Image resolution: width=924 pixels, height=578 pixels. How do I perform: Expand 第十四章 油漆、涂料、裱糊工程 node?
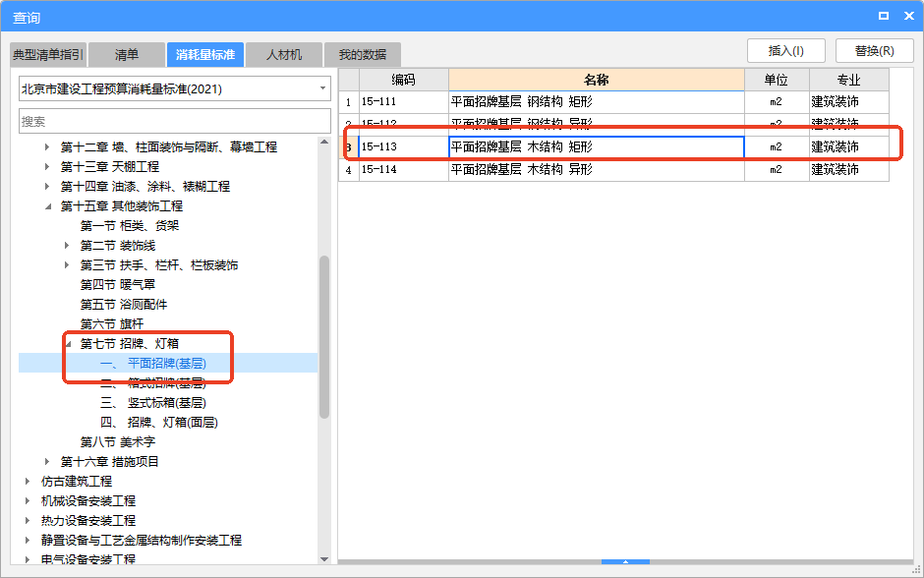pos(47,187)
